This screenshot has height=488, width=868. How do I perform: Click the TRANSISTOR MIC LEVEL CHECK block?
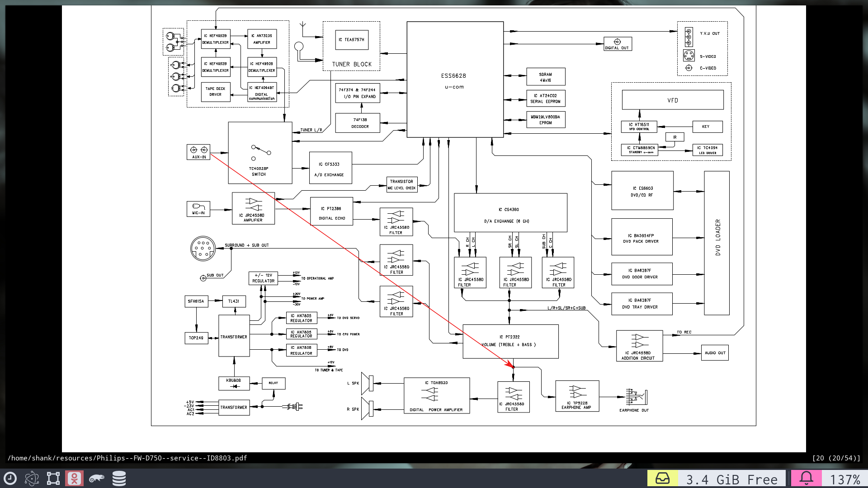pyautogui.click(x=402, y=185)
